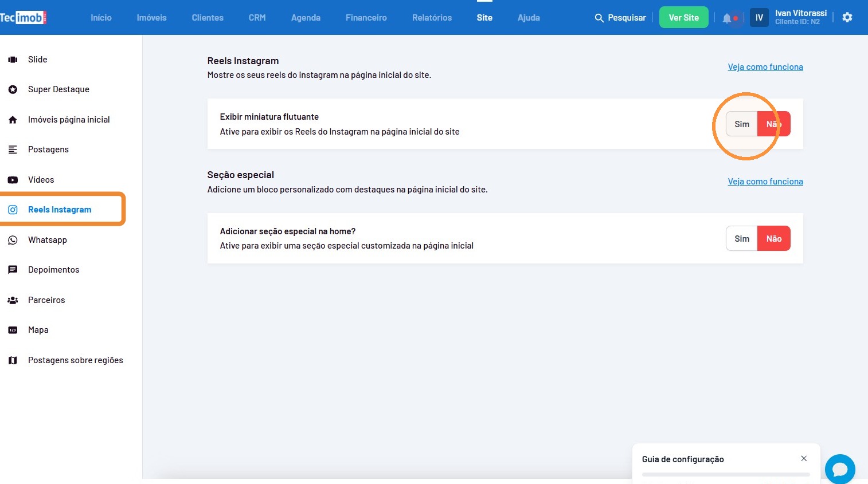The image size is (868, 484).
Task: Go to Imóveis página inicial
Action: coord(69,120)
